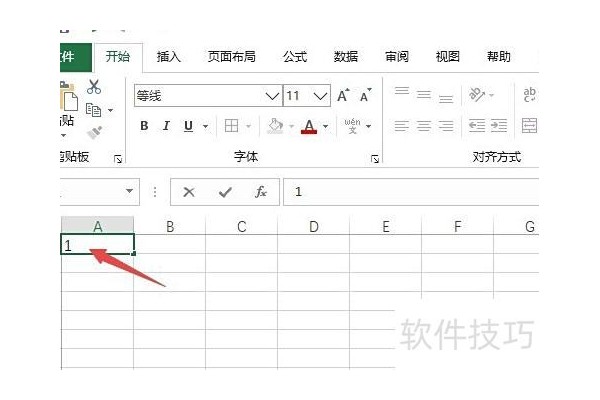Open the 字体 group dialog launcher
Screen dimensions: 600x400
(375, 159)
